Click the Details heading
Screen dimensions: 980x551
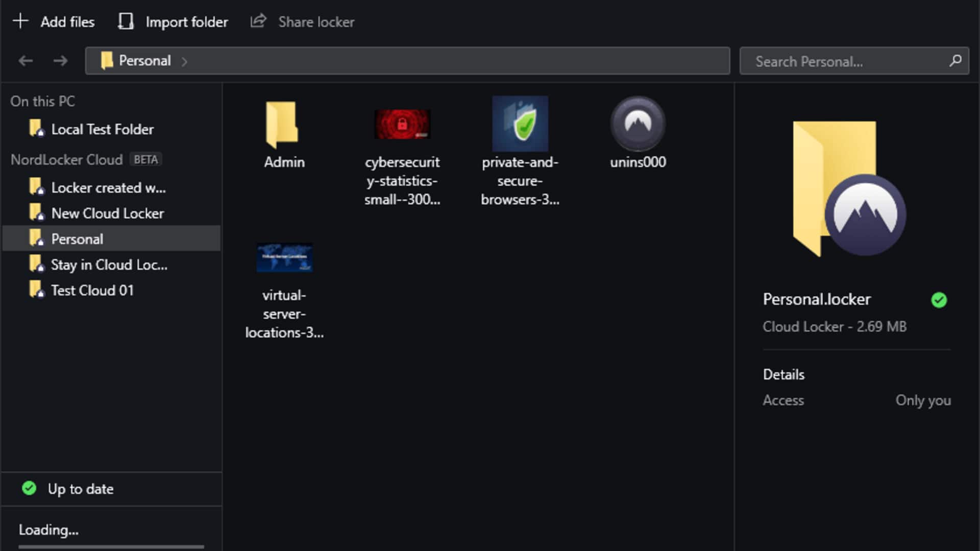pos(783,374)
